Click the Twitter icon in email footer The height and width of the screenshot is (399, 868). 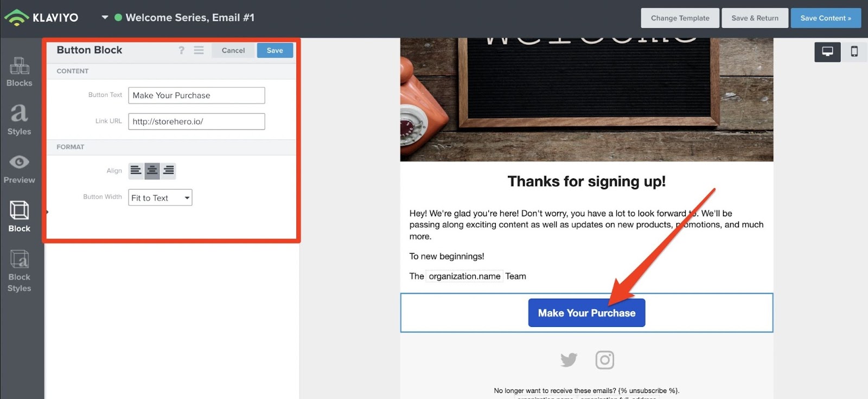coord(569,359)
